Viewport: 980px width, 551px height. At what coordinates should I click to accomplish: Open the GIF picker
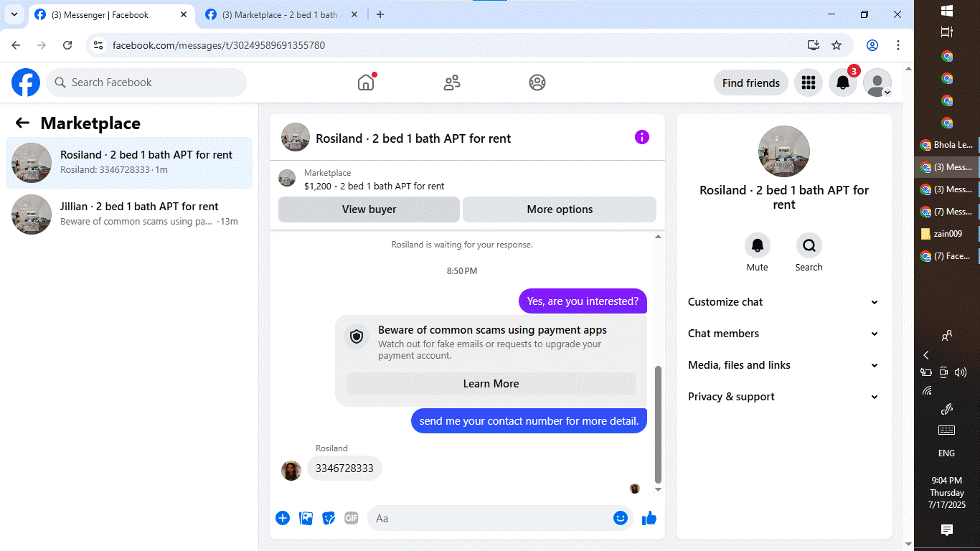point(351,518)
